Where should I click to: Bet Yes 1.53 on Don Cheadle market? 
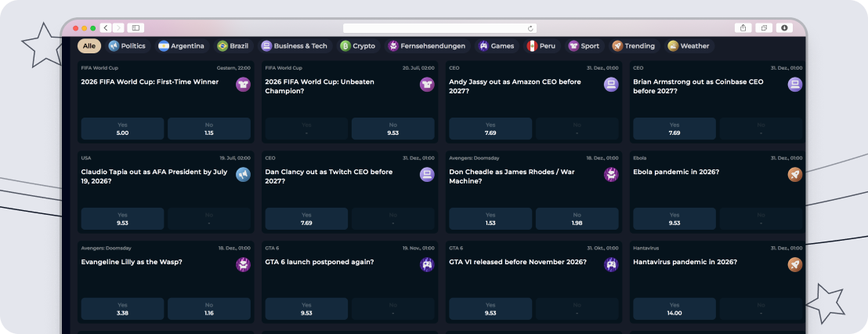pyautogui.click(x=490, y=219)
